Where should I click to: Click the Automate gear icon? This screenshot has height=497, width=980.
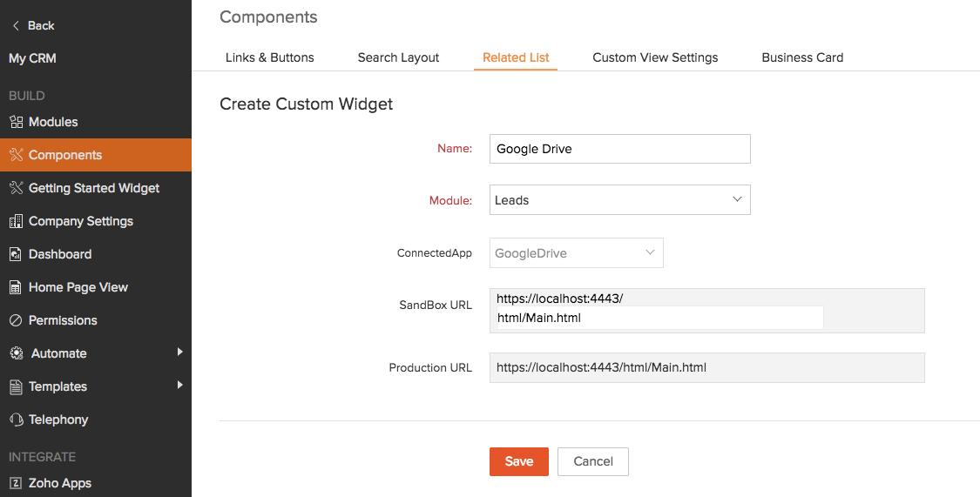pyautogui.click(x=16, y=353)
